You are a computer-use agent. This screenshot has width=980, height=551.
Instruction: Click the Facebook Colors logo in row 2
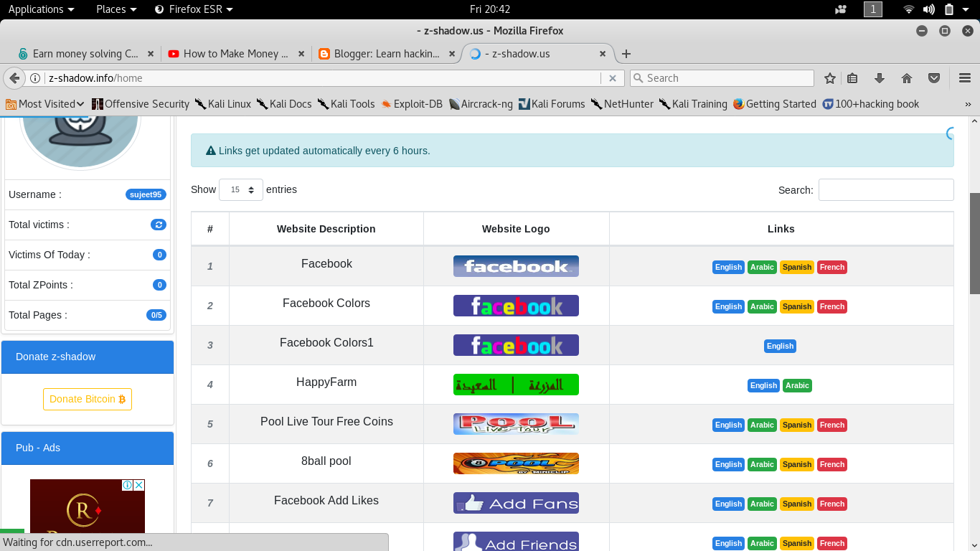[x=516, y=306]
